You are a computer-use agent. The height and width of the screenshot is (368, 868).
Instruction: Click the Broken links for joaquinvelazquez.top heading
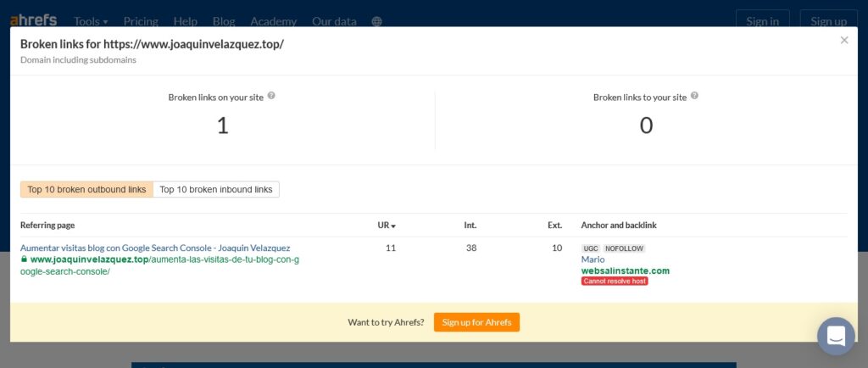tap(153, 44)
